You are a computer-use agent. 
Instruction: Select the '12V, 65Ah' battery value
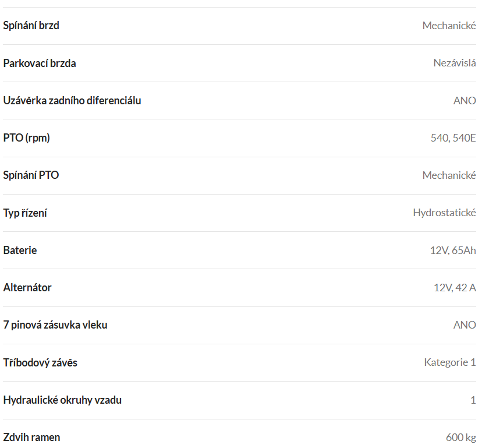click(453, 250)
